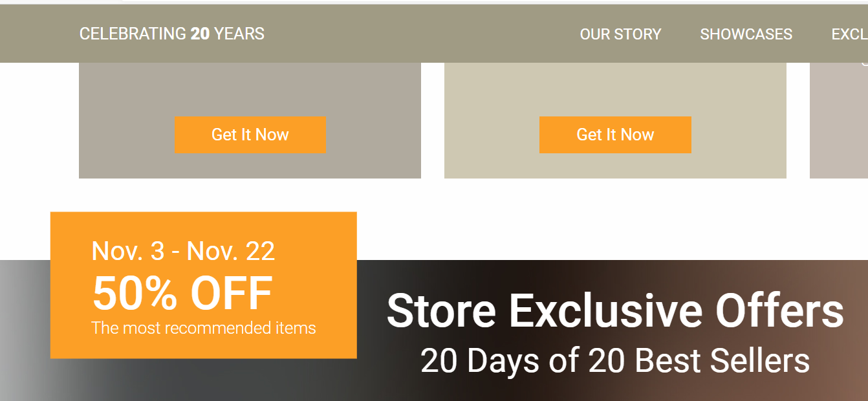Click the white gap between the product cards
This screenshot has height=401, width=868.
(x=433, y=123)
